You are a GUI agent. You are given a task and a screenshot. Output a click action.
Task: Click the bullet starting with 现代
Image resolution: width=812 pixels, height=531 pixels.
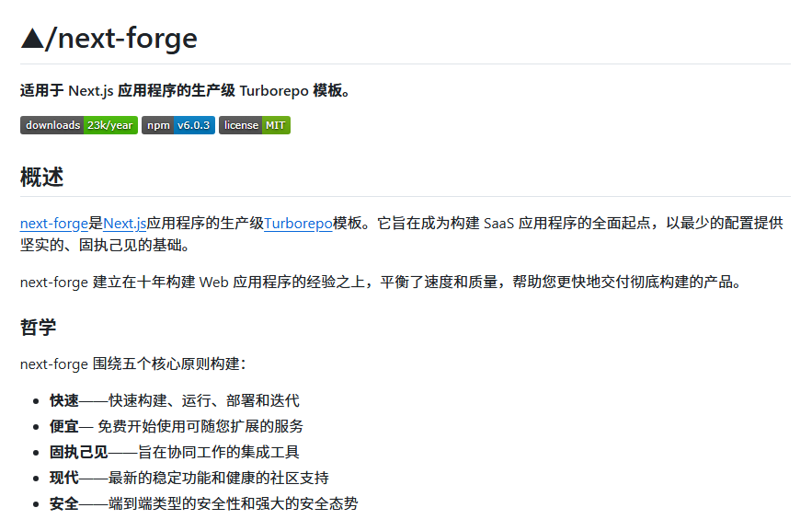pos(189,478)
